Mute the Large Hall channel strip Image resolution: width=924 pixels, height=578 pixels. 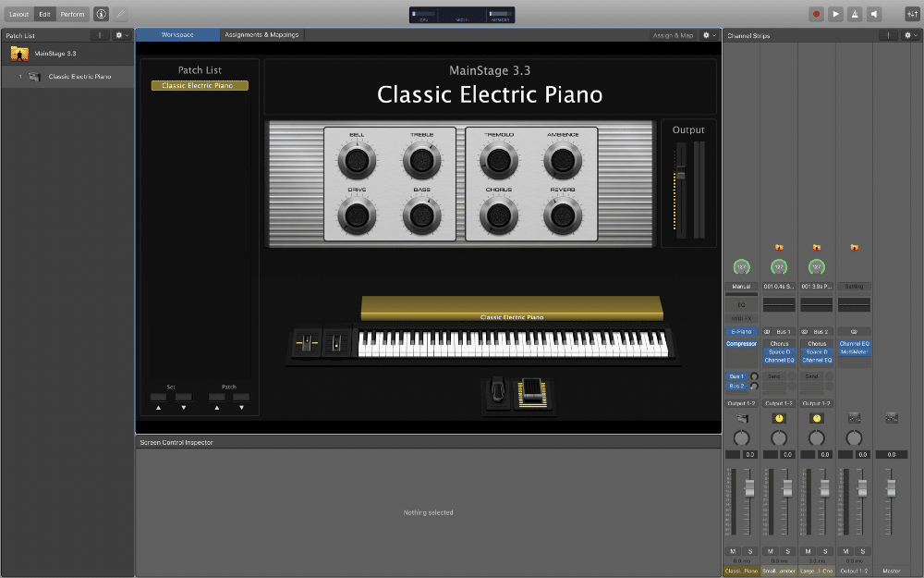[808, 551]
